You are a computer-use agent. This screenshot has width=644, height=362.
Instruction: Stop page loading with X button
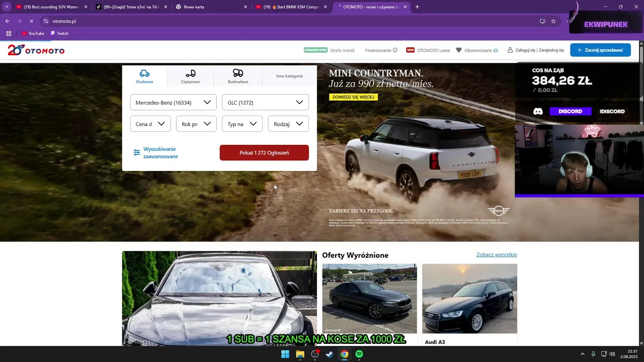tap(31, 21)
